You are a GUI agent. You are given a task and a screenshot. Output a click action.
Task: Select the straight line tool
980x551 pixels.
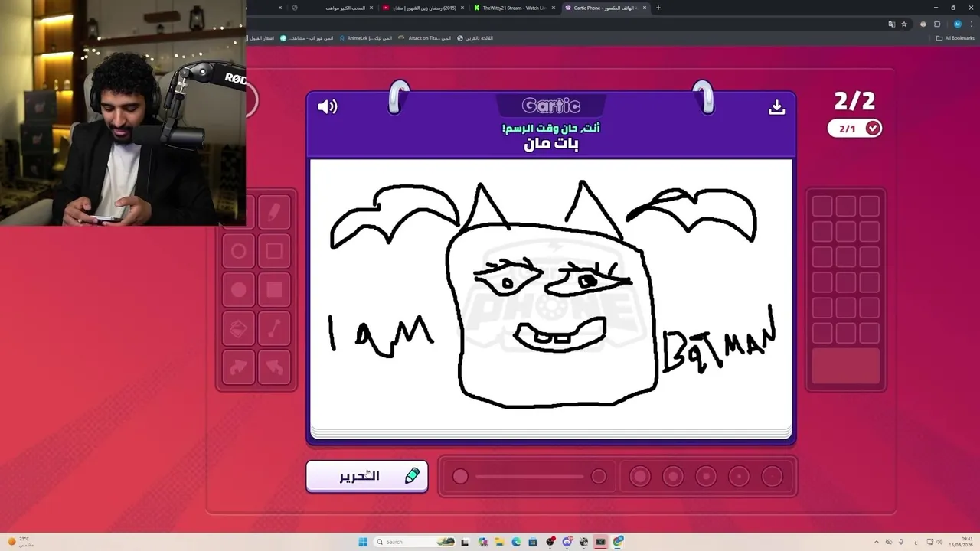click(274, 329)
